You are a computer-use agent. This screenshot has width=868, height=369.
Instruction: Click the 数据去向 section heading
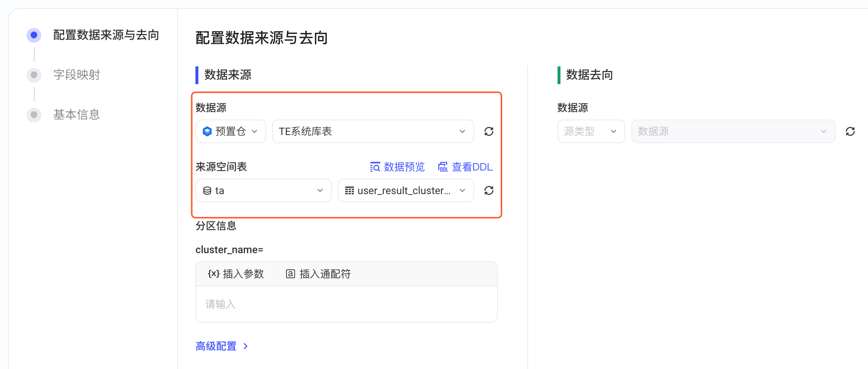pos(590,75)
